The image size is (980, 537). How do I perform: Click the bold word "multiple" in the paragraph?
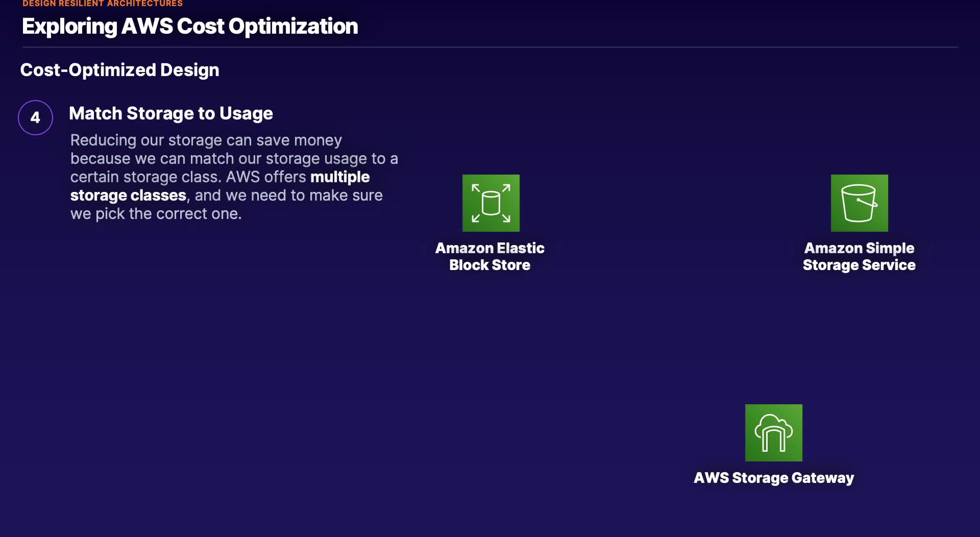pos(340,177)
